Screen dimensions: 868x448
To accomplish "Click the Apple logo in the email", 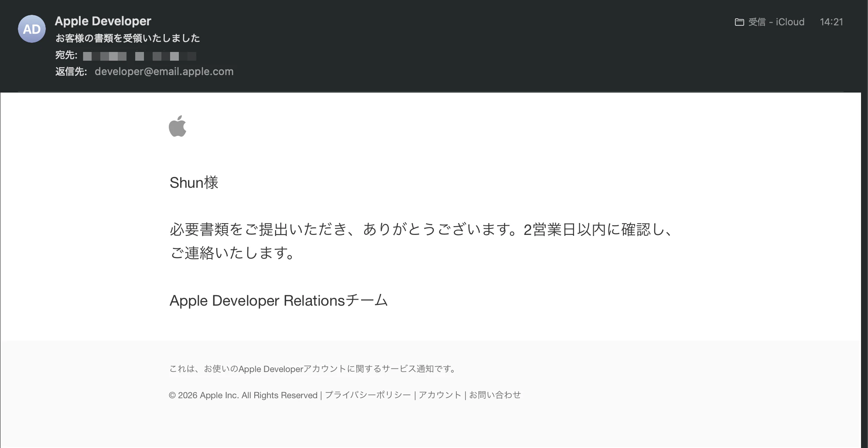I will tap(178, 126).
